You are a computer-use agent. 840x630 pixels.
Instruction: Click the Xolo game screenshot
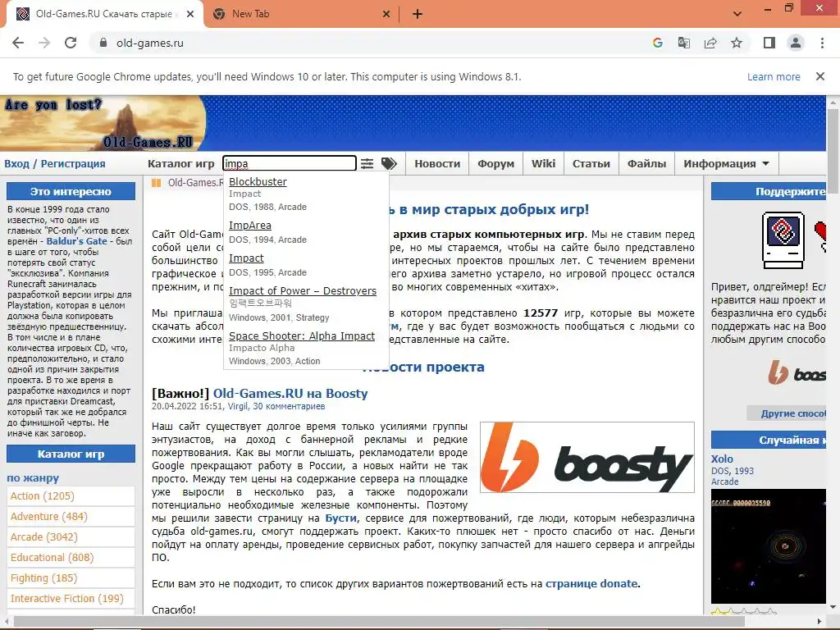tap(768, 546)
